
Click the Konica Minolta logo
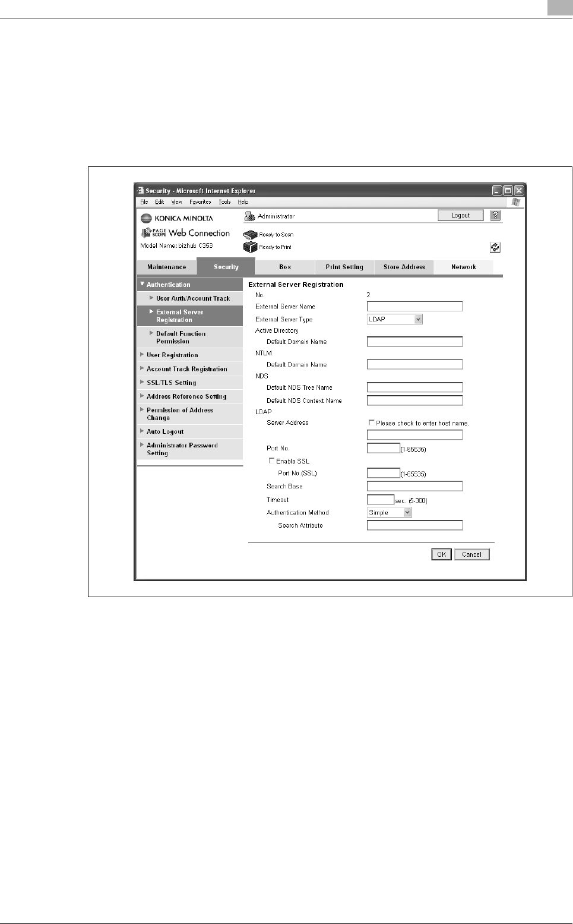177,218
